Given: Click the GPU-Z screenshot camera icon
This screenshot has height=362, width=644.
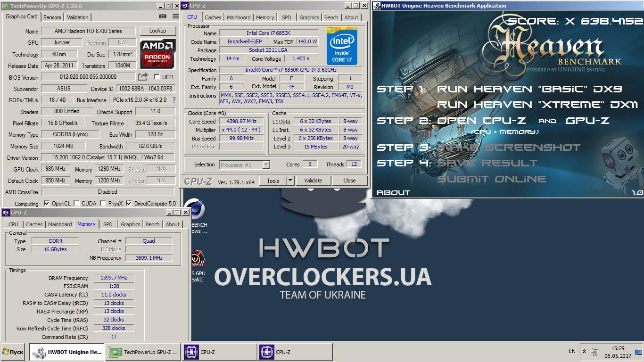Looking at the screenshot, I should (x=163, y=16).
